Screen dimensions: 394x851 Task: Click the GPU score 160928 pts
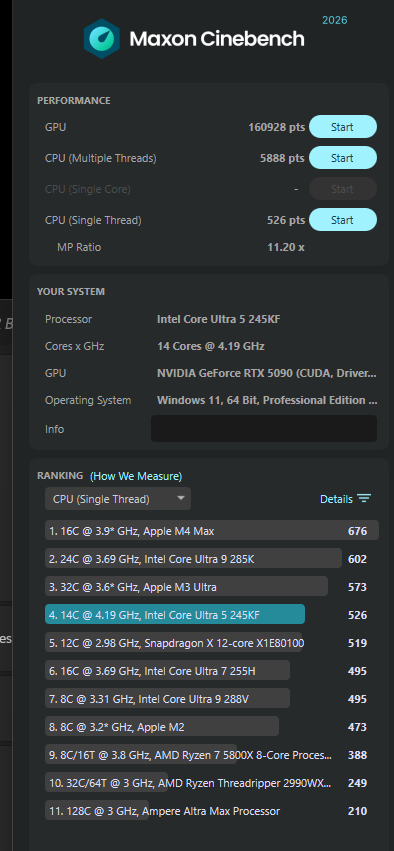pos(277,128)
